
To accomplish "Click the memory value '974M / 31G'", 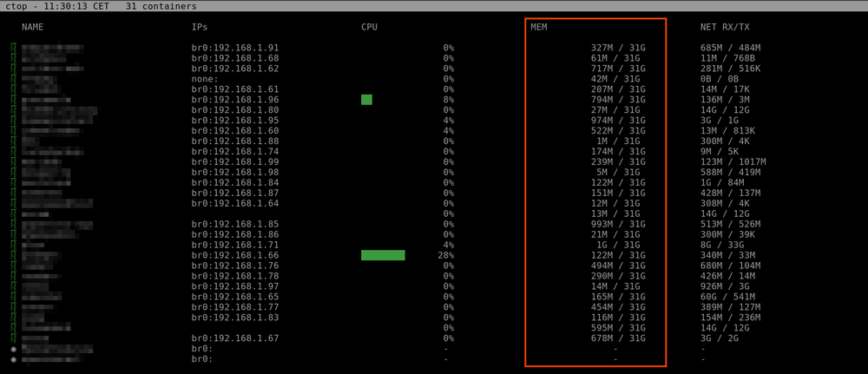I will 618,121.
